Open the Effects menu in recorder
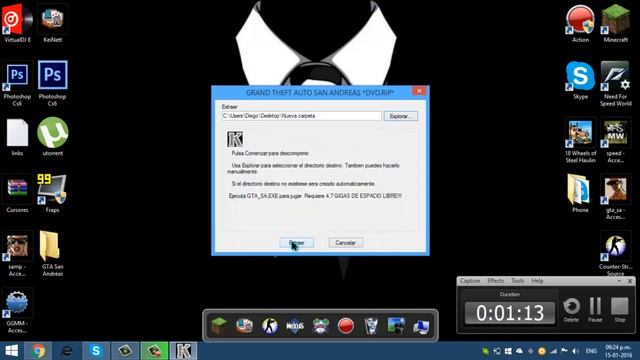The image size is (640, 360). 496,281
